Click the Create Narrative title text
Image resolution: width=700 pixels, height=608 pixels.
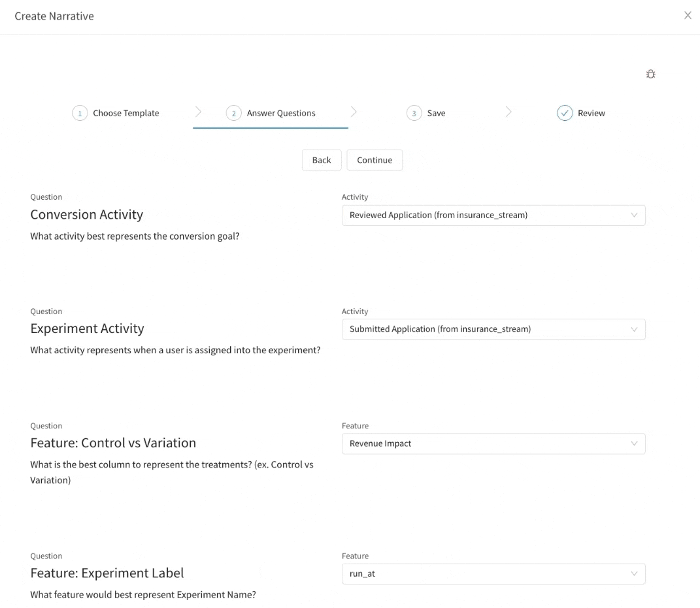click(54, 16)
